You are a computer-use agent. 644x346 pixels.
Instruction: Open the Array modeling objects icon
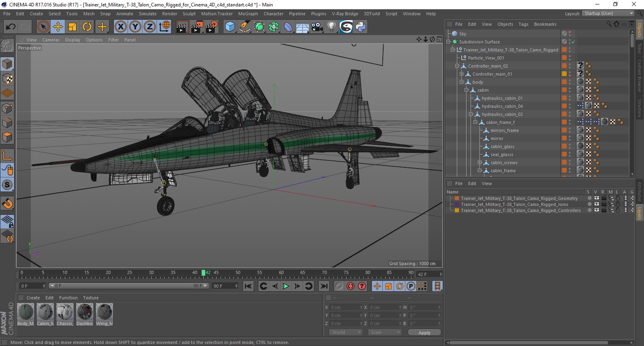click(x=274, y=27)
